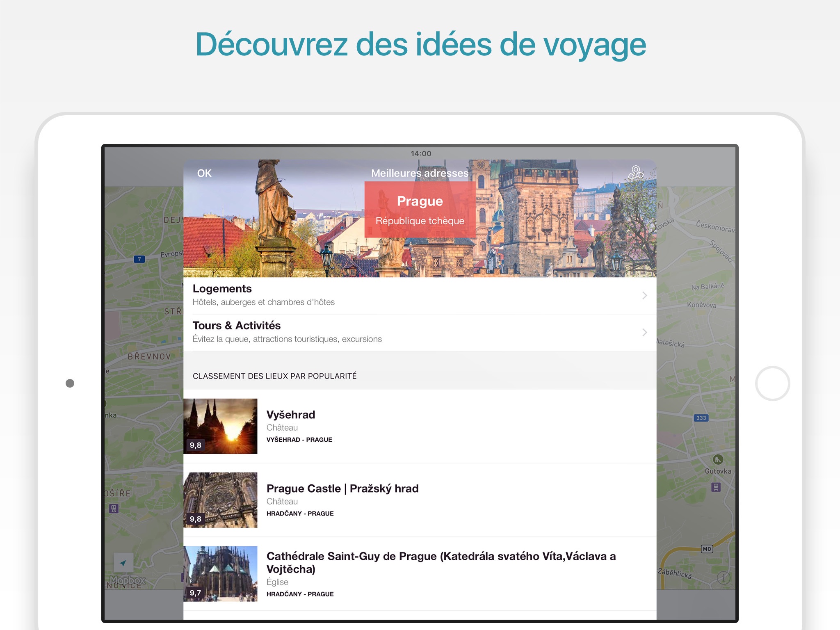The height and width of the screenshot is (630, 840).
Task: Tap the map pins icon in header
Action: 635,173
